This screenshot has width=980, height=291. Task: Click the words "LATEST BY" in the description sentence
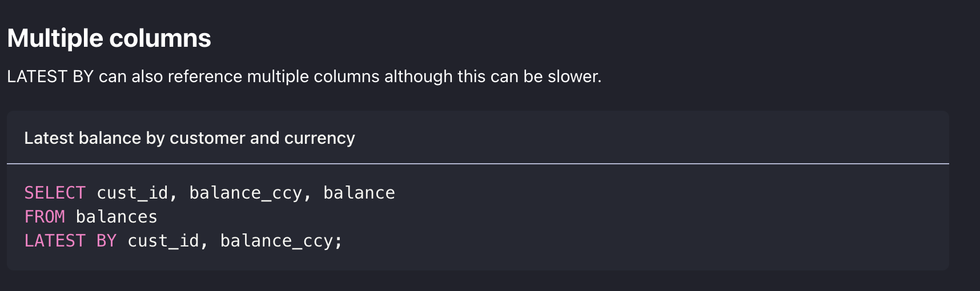(50, 76)
